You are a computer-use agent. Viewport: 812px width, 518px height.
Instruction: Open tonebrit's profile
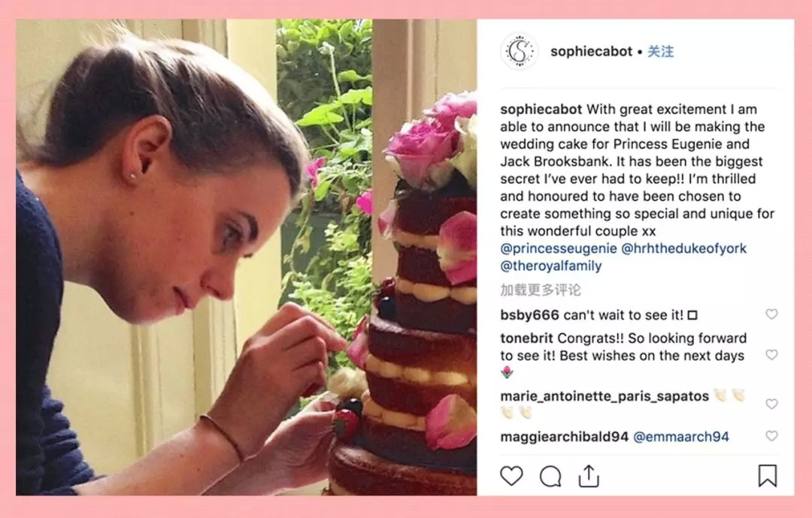click(527, 338)
